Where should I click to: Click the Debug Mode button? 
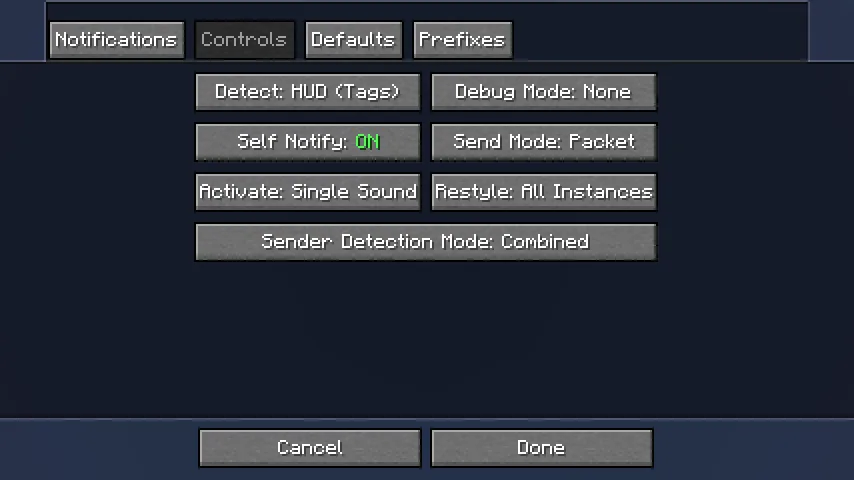544,92
